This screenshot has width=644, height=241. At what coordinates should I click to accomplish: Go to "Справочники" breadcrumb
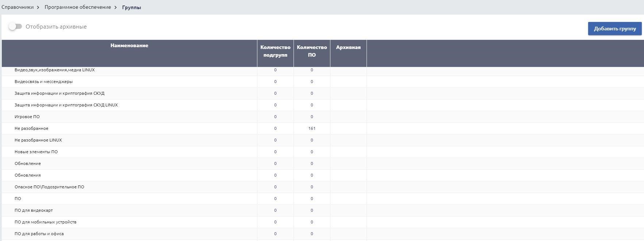pos(18,7)
